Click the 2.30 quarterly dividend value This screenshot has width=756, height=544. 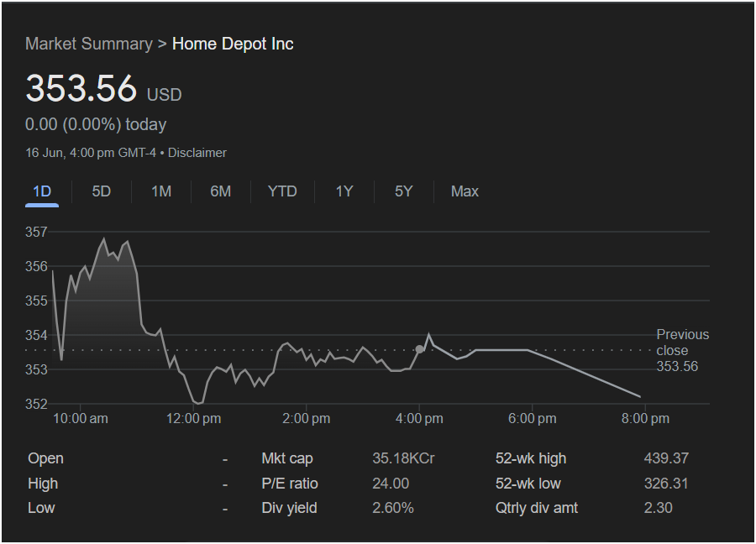coord(658,508)
